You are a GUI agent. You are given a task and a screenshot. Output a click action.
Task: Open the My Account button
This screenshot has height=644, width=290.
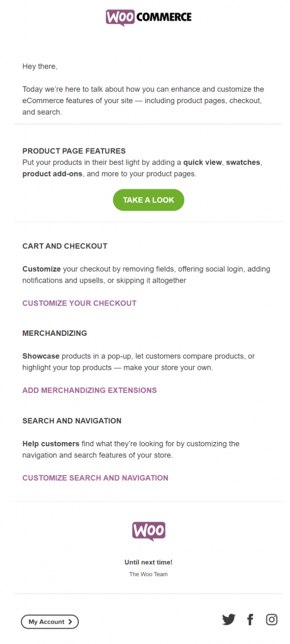(50, 622)
